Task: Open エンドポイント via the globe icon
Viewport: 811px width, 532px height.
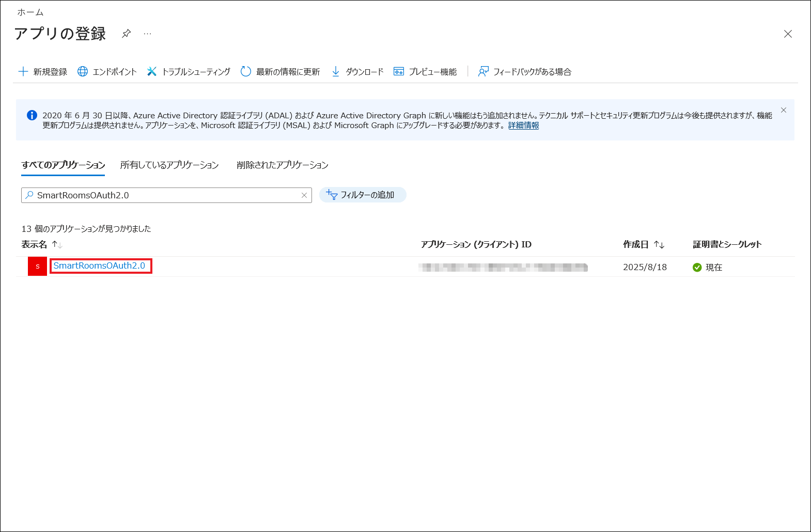Action: [83, 71]
